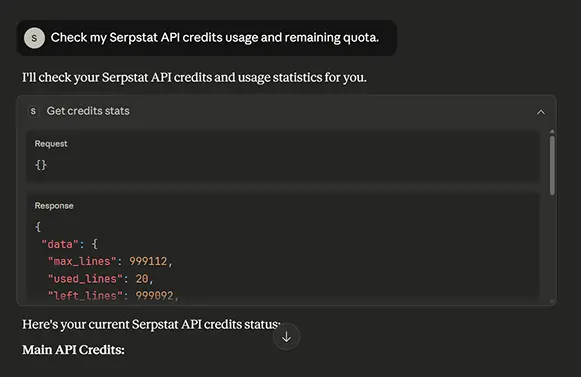Click the used_lines value 20
This screenshot has width=581, height=377.
pos(142,279)
